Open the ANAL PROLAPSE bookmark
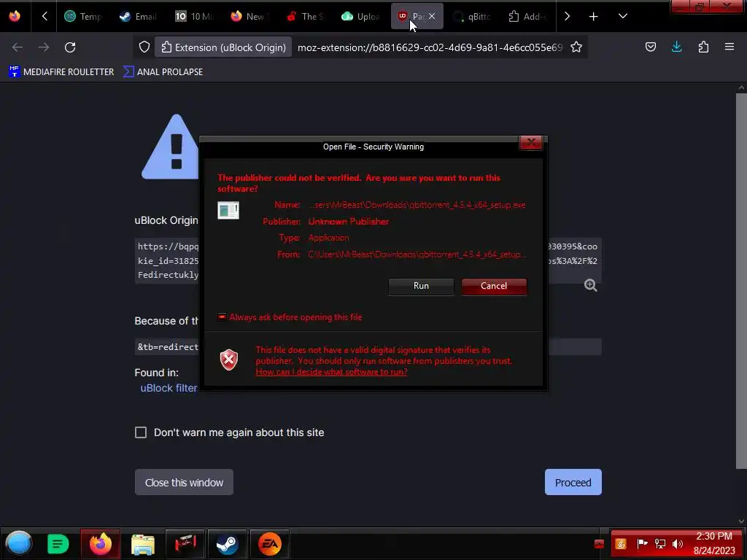This screenshot has height=560, width=747. (163, 72)
